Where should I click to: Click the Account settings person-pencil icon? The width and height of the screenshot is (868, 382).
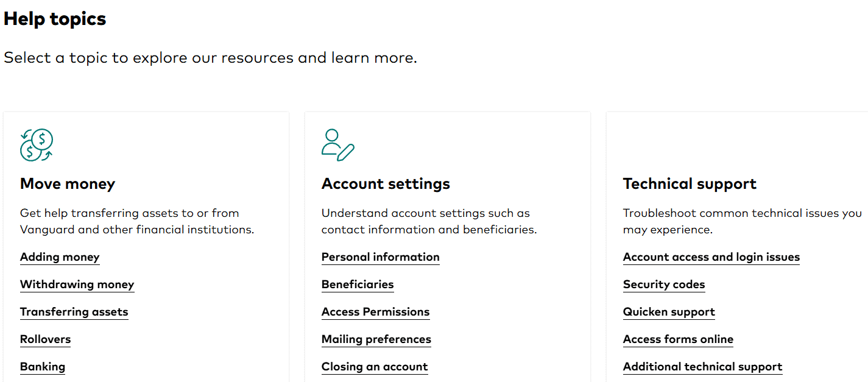click(x=337, y=145)
